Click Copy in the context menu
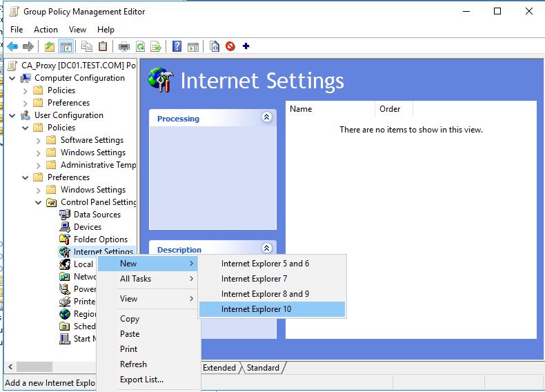The height and width of the screenshot is (392, 545). (148, 319)
